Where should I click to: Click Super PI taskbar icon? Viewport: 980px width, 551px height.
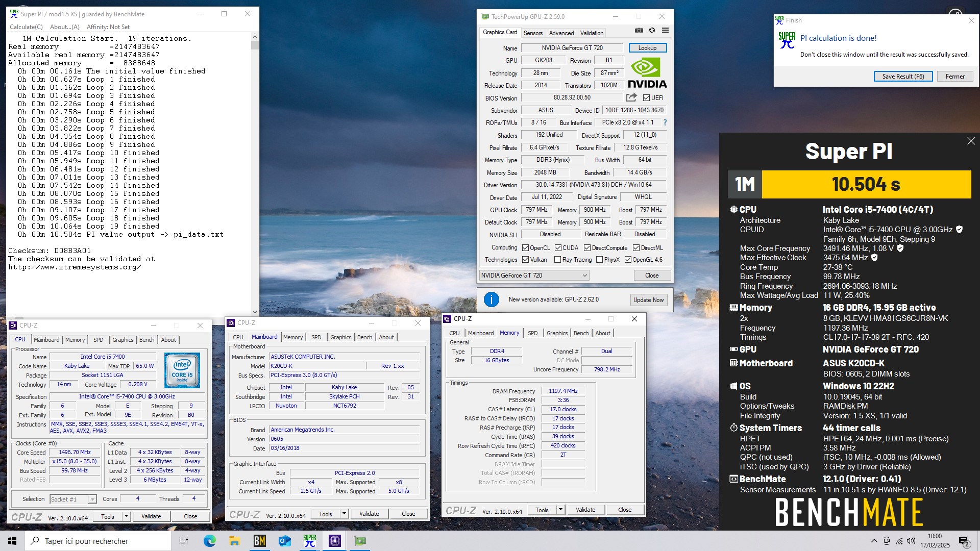tap(309, 541)
